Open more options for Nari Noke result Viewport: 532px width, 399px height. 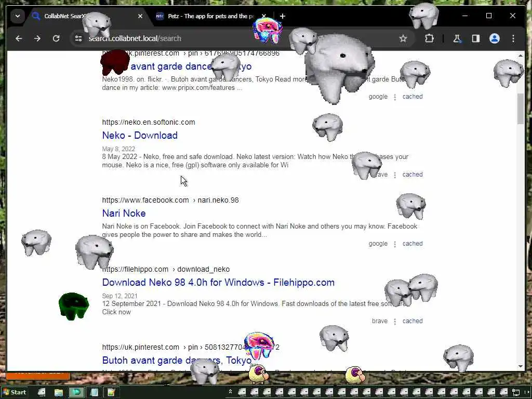[395, 244]
